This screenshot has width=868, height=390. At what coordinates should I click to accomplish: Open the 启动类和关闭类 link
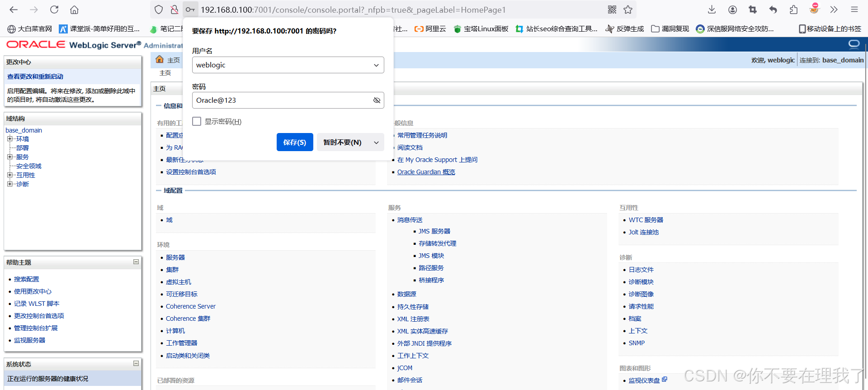tap(188, 356)
